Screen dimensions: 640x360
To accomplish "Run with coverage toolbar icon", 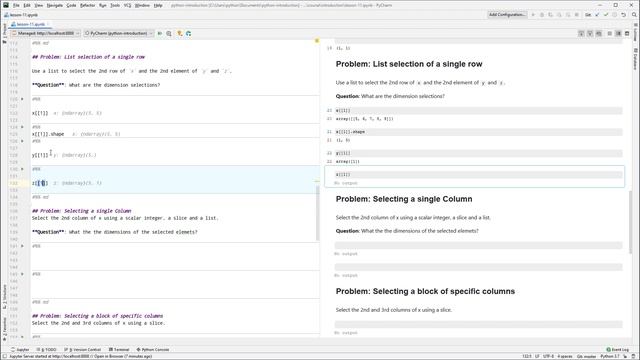I will (x=551, y=15).
